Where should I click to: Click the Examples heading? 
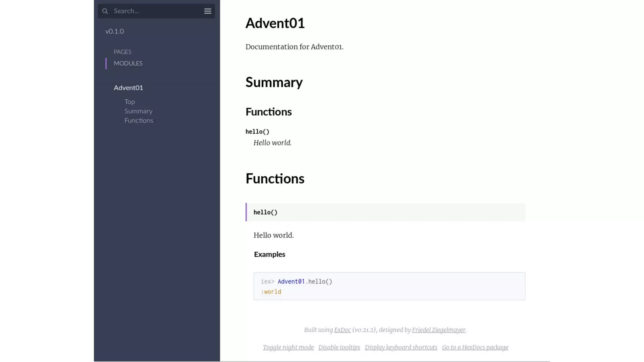point(269,254)
